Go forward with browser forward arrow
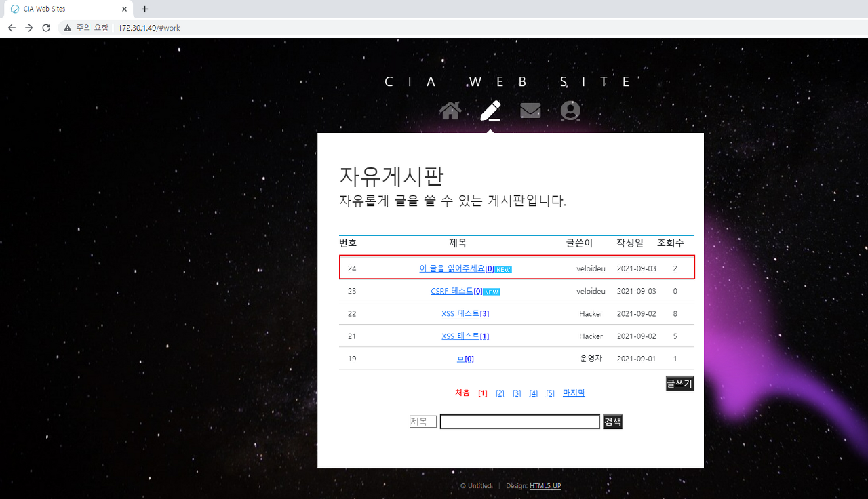The width and height of the screenshot is (868, 499). pyautogui.click(x=28, y=28)
